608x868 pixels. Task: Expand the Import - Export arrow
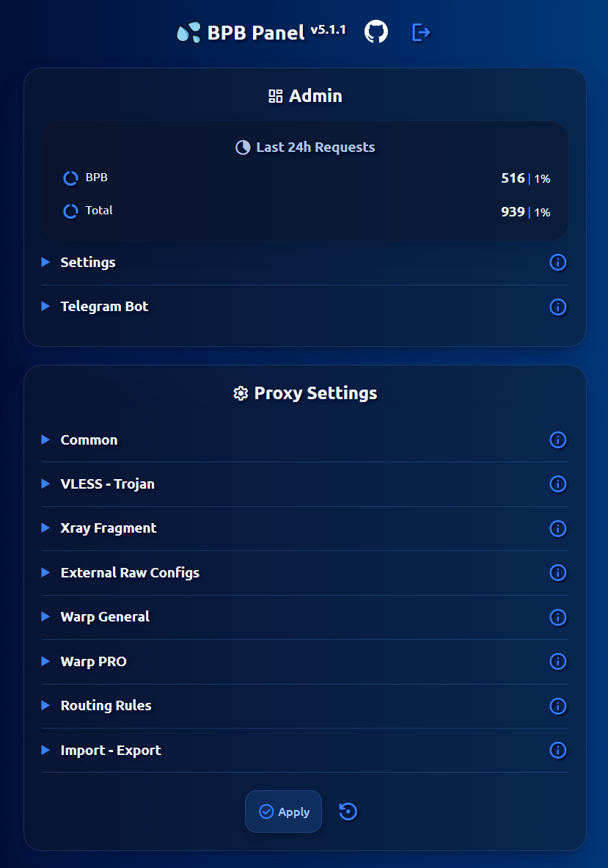[45, 750]
